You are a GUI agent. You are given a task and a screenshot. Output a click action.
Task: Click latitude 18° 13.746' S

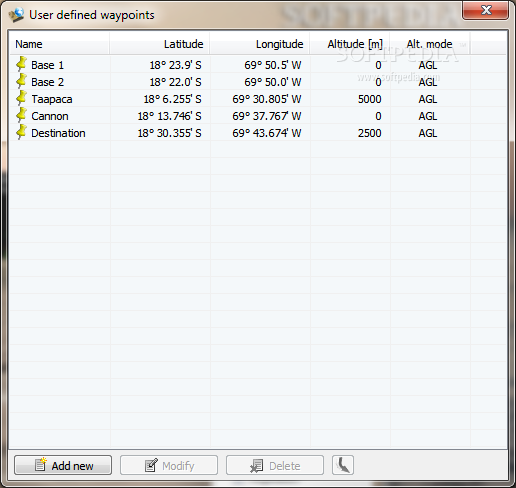pyautogui.click(x=169, y=116)
